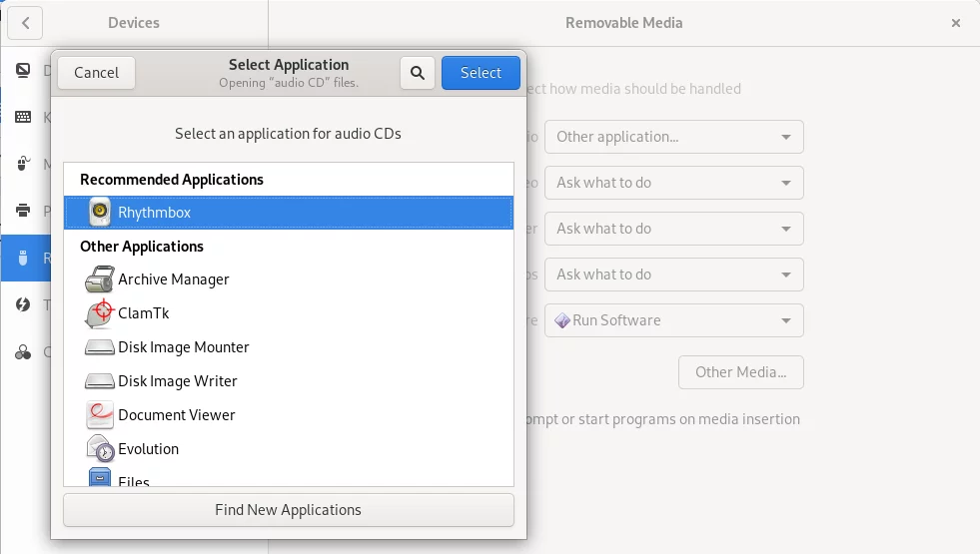This screenshot has height=554, width=980.
Task: Open Printers via sidebar printer icon
Action: point(23,211)
